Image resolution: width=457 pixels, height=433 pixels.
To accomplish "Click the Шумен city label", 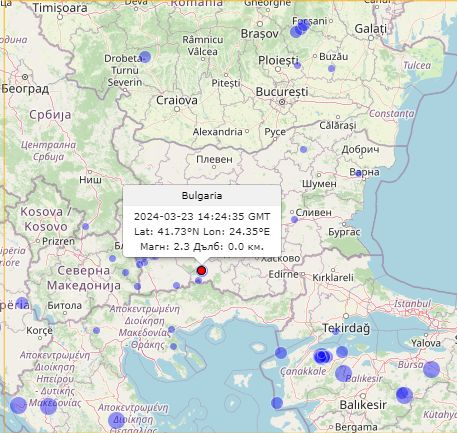I will pos(319,184).
